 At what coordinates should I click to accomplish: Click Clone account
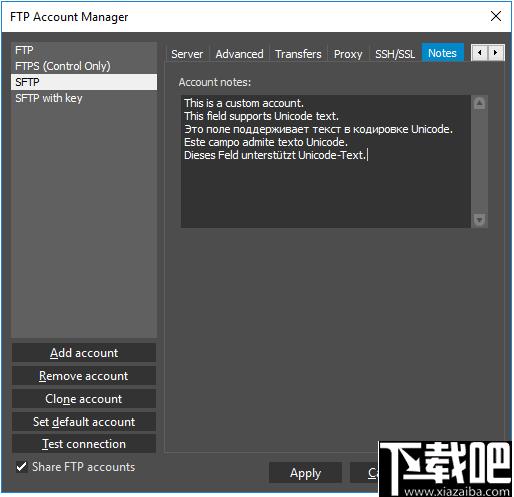(84, 399)
